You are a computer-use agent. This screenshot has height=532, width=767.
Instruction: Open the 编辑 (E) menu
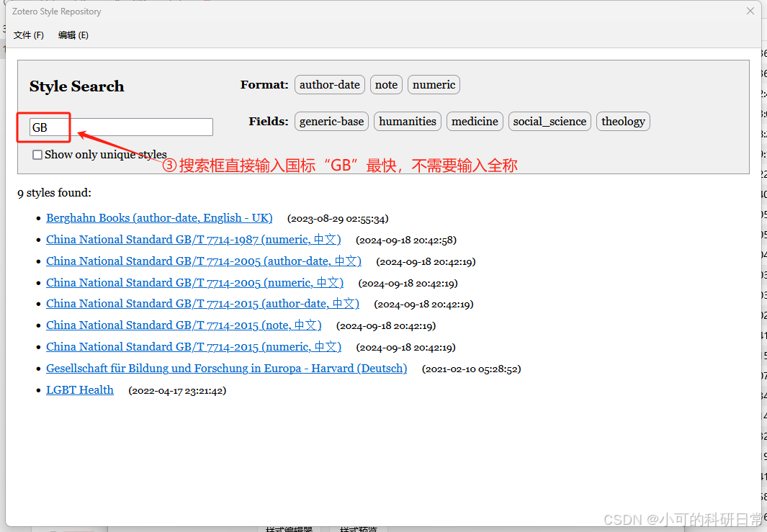tap(73, 35)
